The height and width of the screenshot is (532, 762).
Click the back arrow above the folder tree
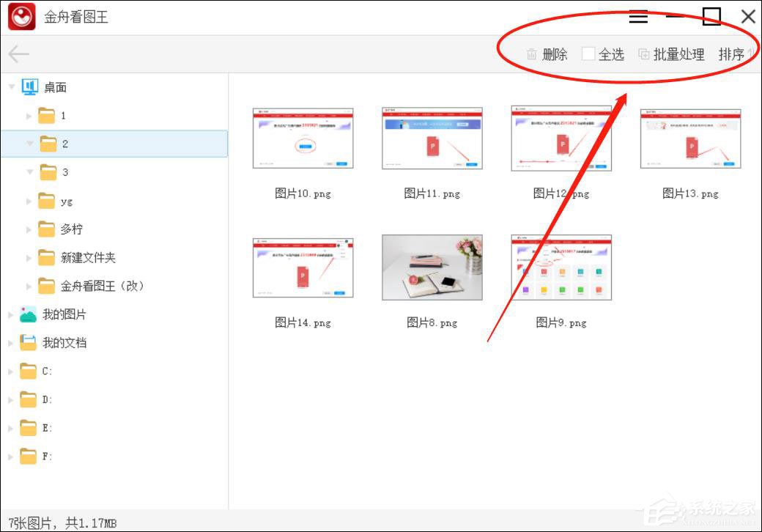tap(18, 53)
